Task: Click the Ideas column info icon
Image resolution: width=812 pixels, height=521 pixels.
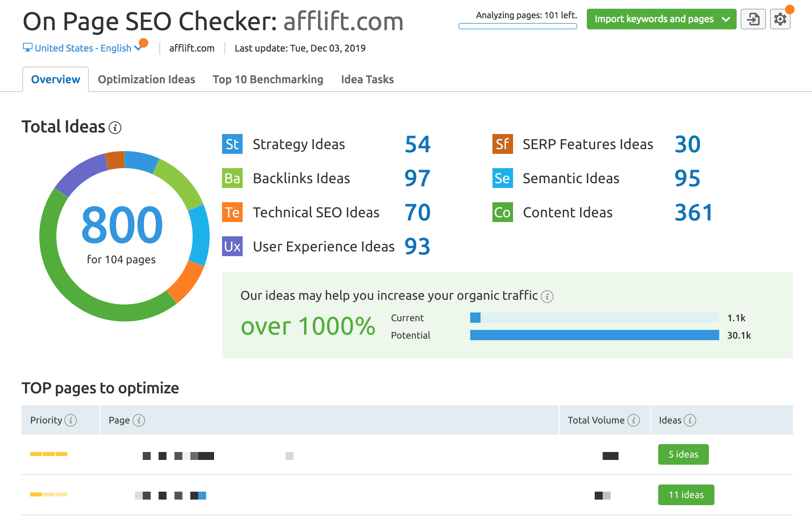Action: [x=690, y=420]
